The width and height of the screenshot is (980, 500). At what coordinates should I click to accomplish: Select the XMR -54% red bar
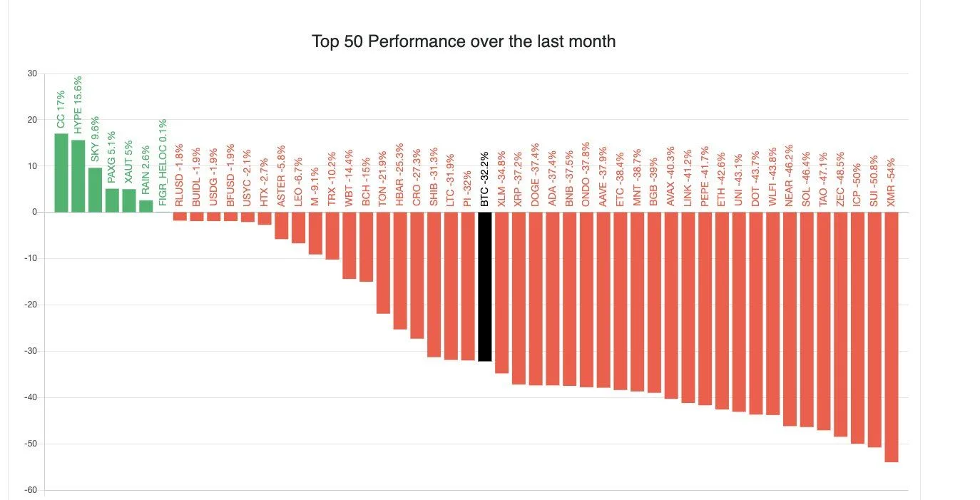tap(892, 337)
